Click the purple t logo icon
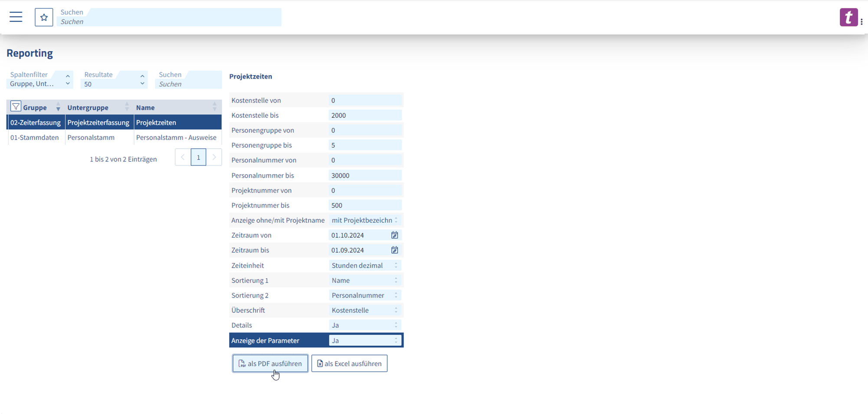Image resolution: width=868 pixels, height=414 pixels. (848, 17)
